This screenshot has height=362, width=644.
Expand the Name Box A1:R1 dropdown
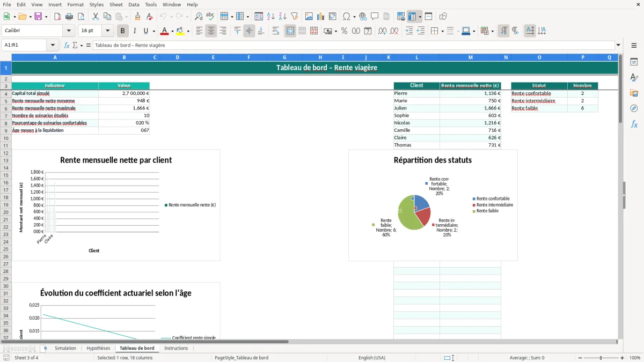53,45
